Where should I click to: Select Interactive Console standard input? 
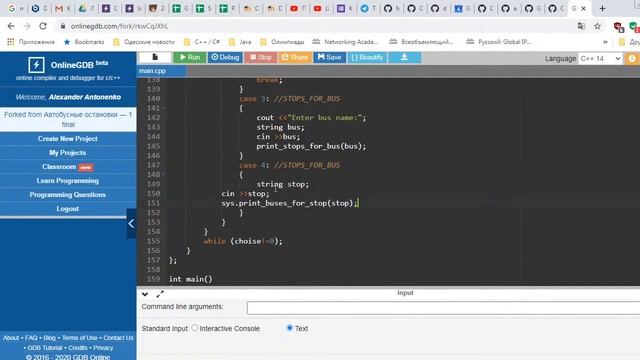(x=195, y=328)
